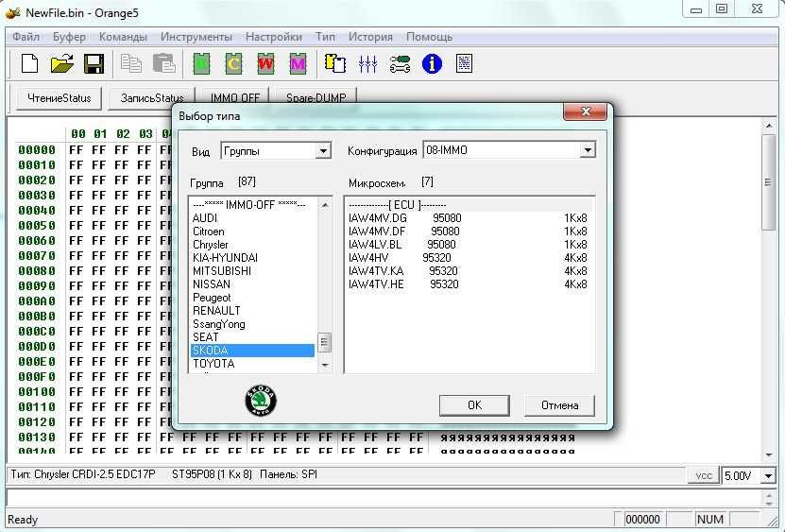
Task: Click the vcc button in the status bar
Action: click(x=704, y=475)
